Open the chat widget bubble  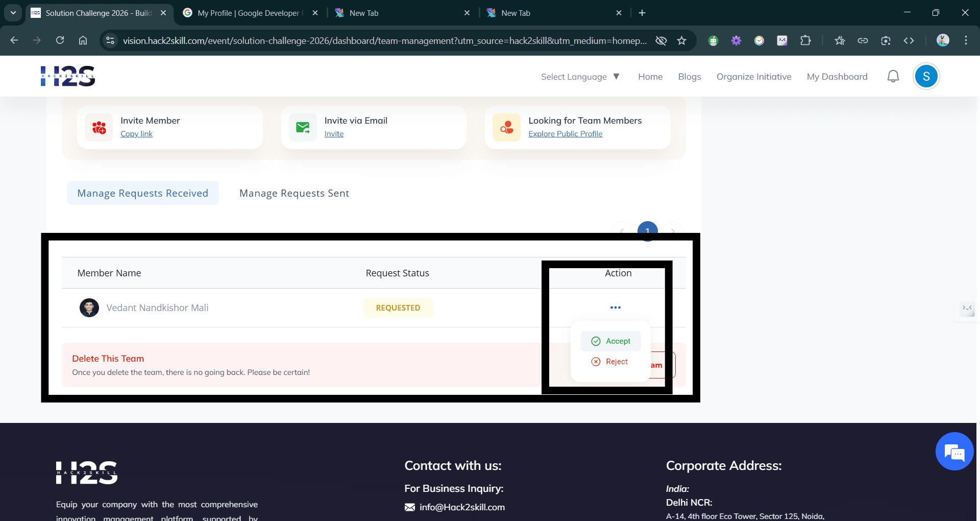coord(954,451)
